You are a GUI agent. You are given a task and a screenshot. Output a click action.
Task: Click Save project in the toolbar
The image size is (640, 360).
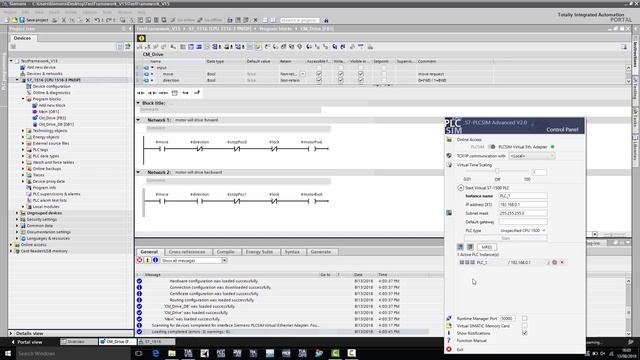(34, 20)
